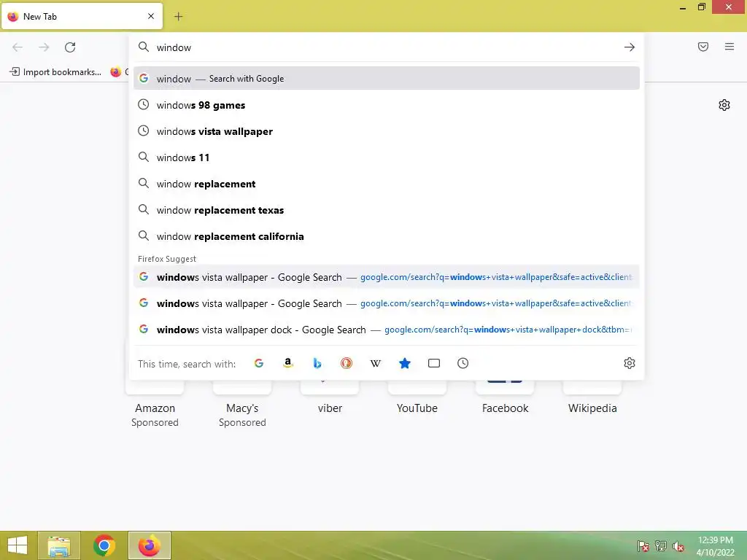
Task: Select the New Tab tab
Action: [82, 17]
